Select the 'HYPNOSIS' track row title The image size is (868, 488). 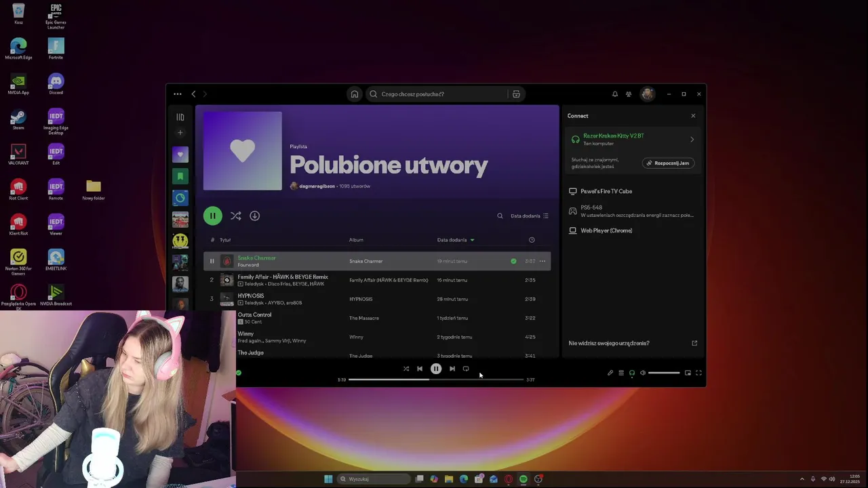(x=251, y=296)
